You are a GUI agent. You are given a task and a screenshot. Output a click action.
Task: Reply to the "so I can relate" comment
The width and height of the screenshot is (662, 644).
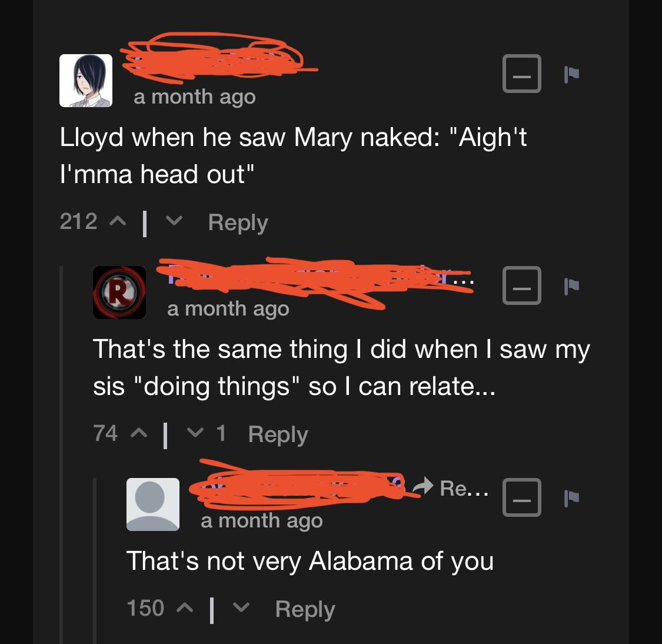click(278, 434)
